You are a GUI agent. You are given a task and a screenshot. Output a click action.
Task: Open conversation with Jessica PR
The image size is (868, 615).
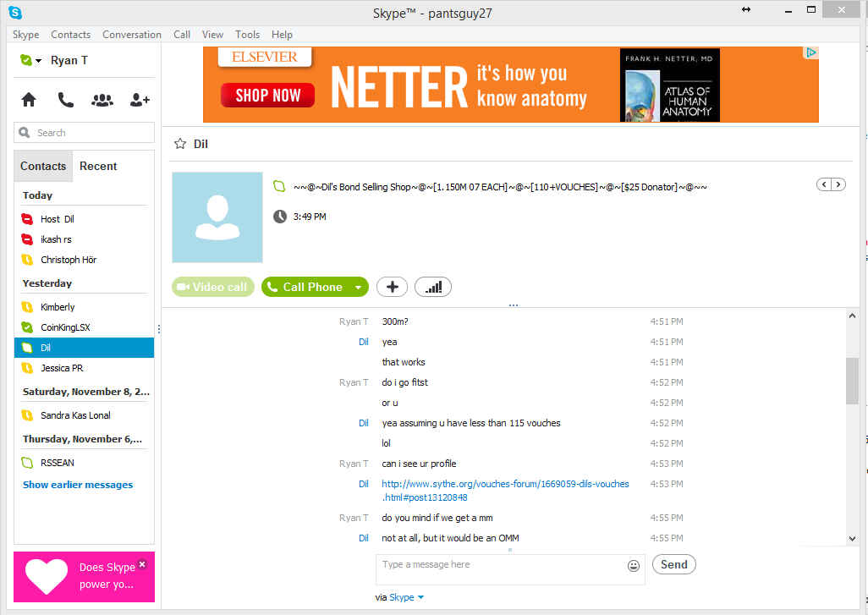point(84,368)
